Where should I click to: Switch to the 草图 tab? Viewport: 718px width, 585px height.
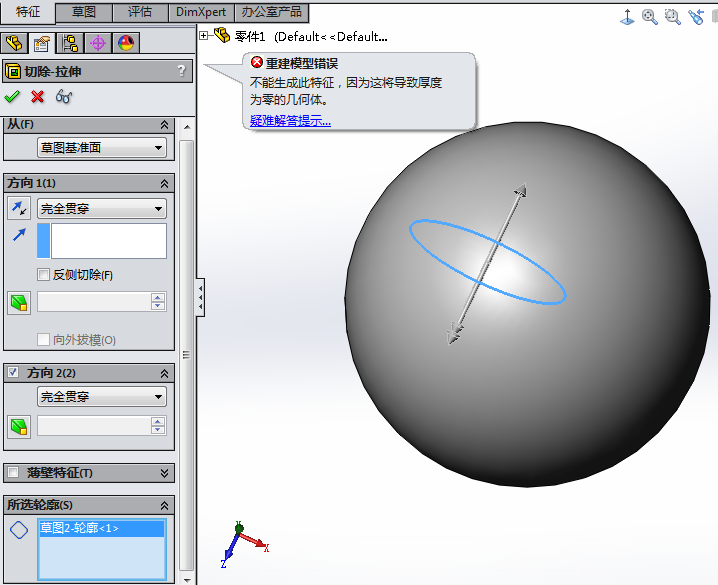point(84,12)
